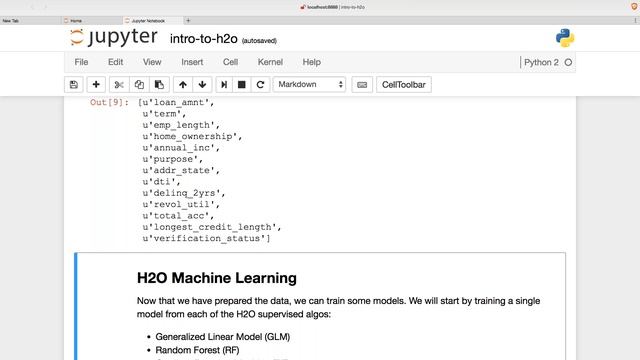Click the Random Forest (RF) bullet

tap(197, 350)
